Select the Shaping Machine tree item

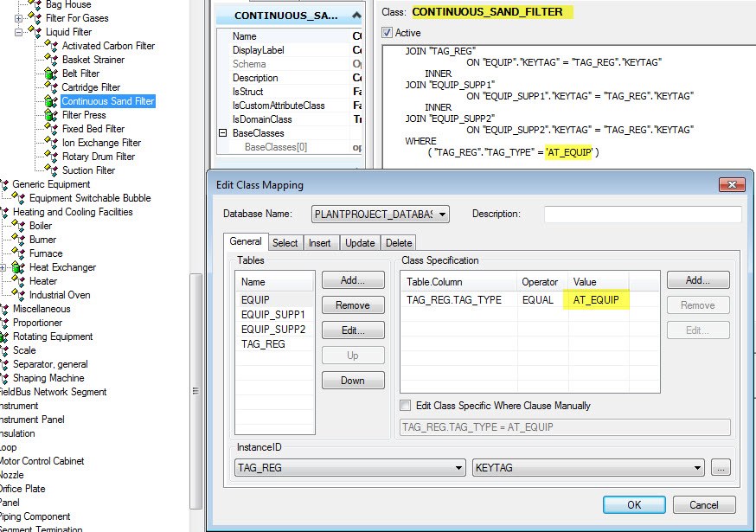point(48,378)
